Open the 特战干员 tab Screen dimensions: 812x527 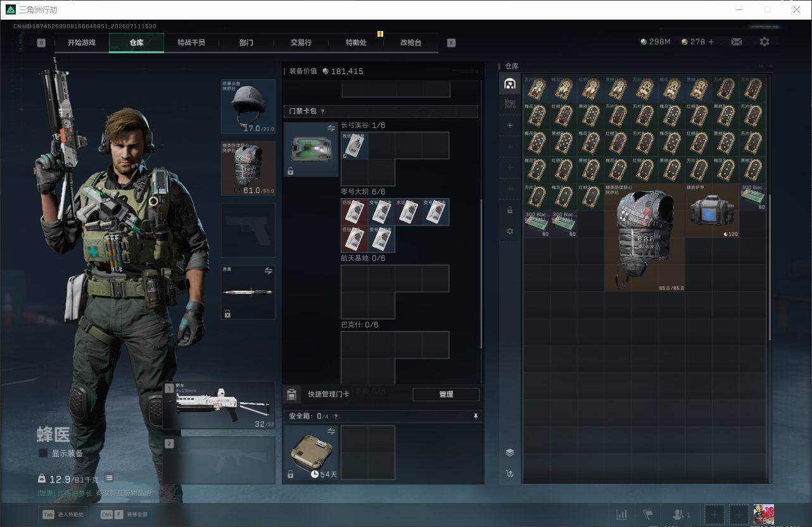tap(191, 42)
